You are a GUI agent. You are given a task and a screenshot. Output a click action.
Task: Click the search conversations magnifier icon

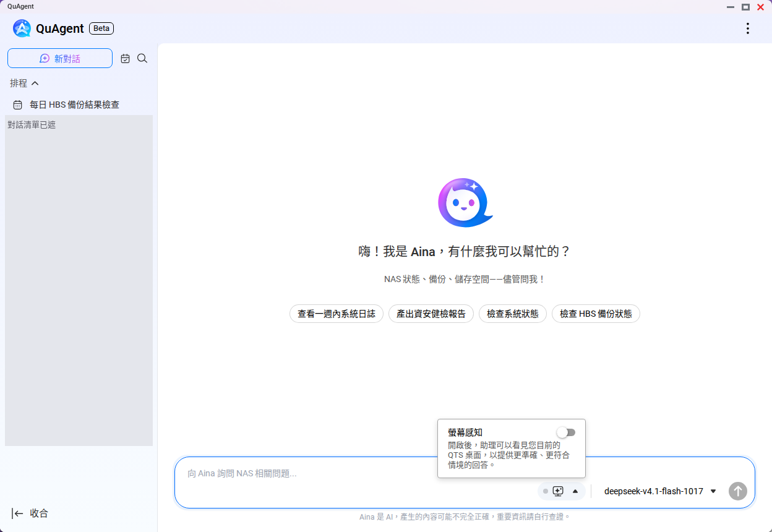point(142,58)
